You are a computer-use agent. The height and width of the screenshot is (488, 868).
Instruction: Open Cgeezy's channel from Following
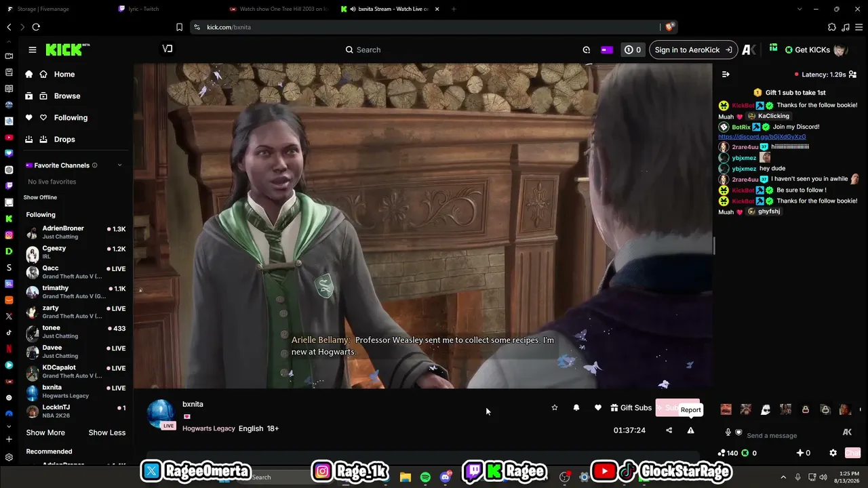pyautogui.click(x=76, y=253)
